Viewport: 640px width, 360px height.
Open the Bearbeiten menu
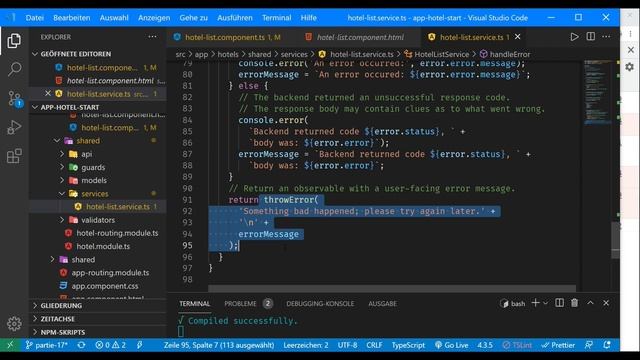71,18
